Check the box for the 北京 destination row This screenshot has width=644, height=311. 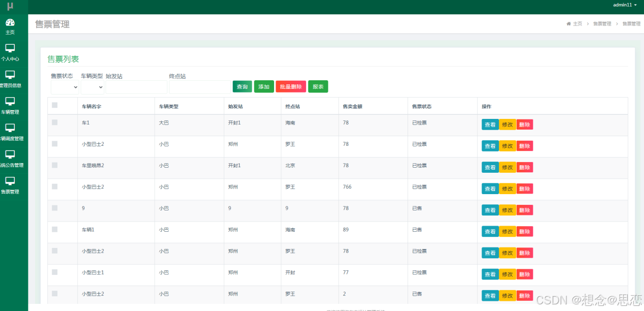tap(55, 165)
